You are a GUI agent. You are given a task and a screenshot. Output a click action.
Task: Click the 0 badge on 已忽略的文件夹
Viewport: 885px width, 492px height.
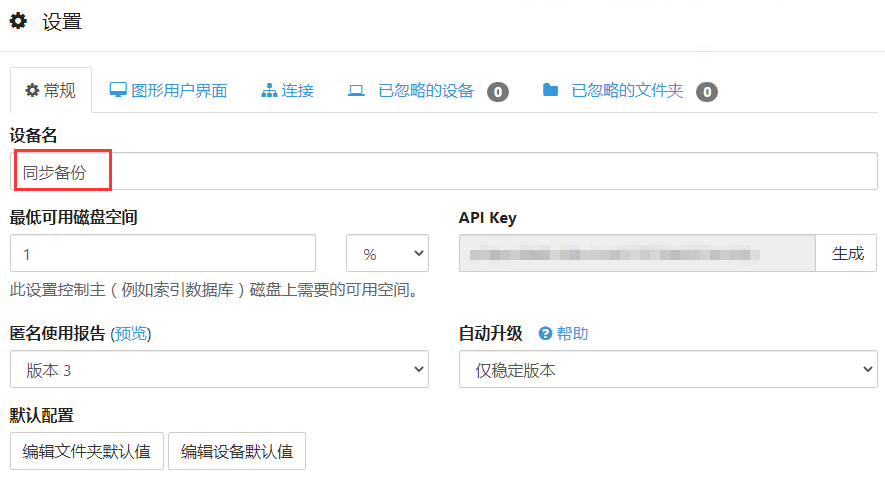point(707,92)
